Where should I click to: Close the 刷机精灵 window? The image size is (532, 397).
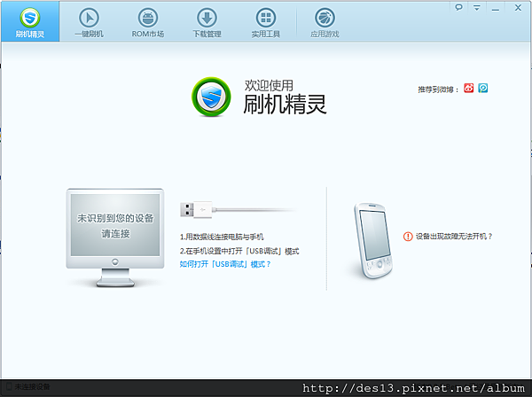(x=518, y=8)
